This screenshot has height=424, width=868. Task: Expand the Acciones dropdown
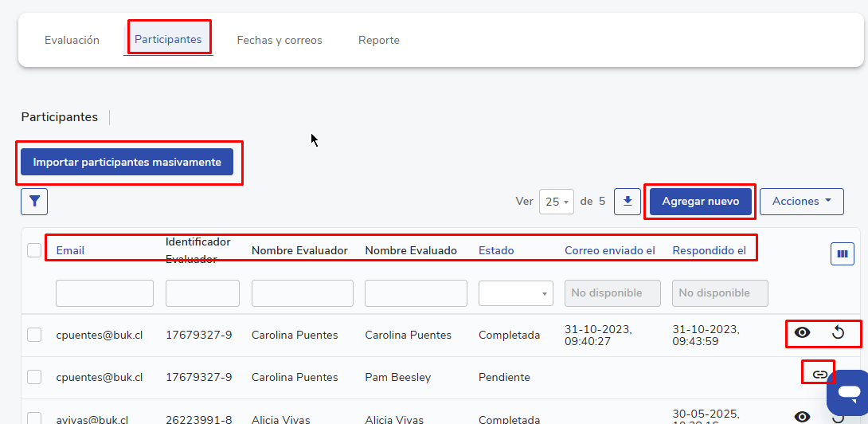(801, 202)
